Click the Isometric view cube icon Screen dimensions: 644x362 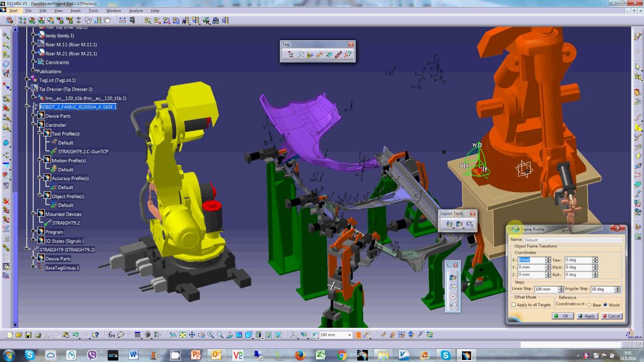[x=249, y=335]
